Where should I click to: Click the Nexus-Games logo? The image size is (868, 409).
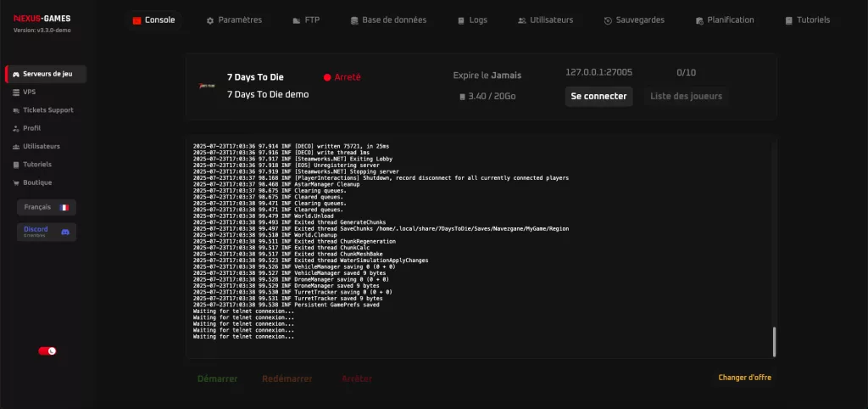(42, 19)
